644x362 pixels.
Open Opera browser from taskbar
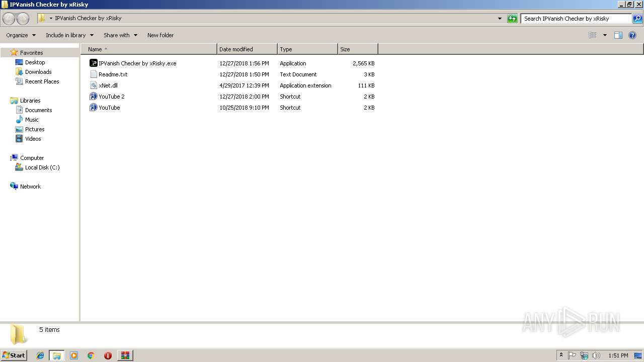(x=108, y=355)
